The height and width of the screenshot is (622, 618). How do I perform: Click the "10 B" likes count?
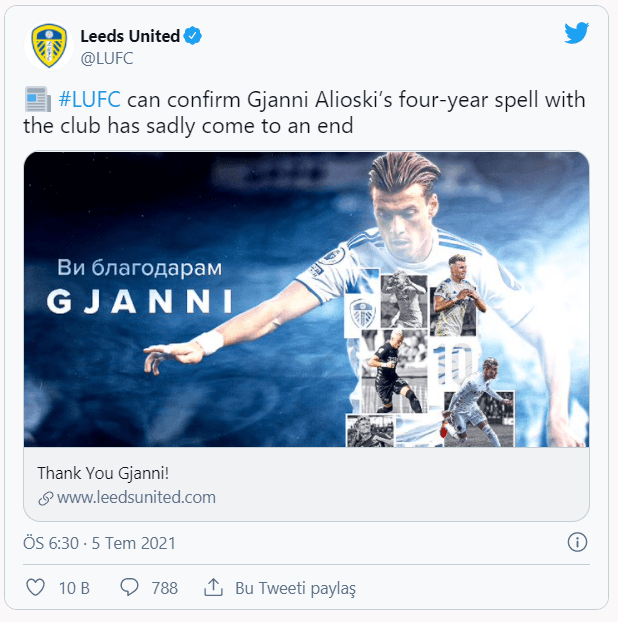pyautogui.click(x=74, y=588)
